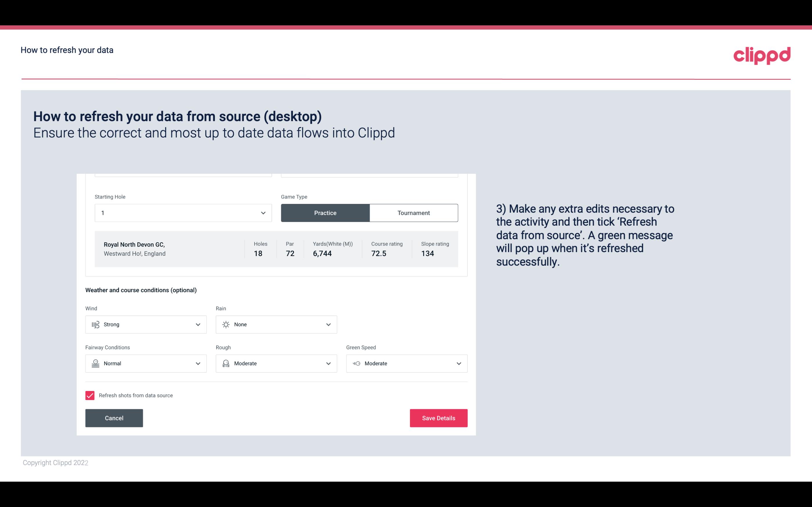Click the Clippd logo icon

[x=762, y=55]
